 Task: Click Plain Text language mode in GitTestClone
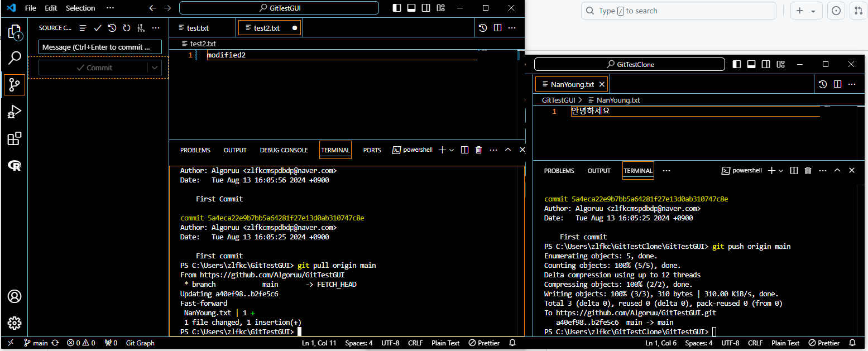785,343
